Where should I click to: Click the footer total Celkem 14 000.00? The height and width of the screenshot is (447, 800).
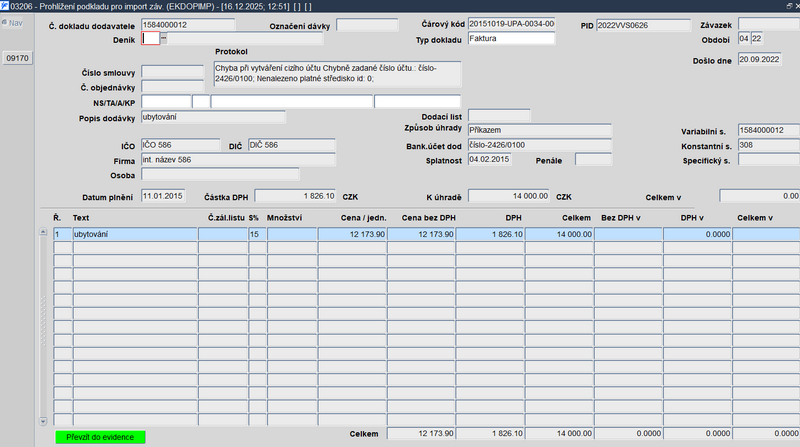tap(560, 433)
